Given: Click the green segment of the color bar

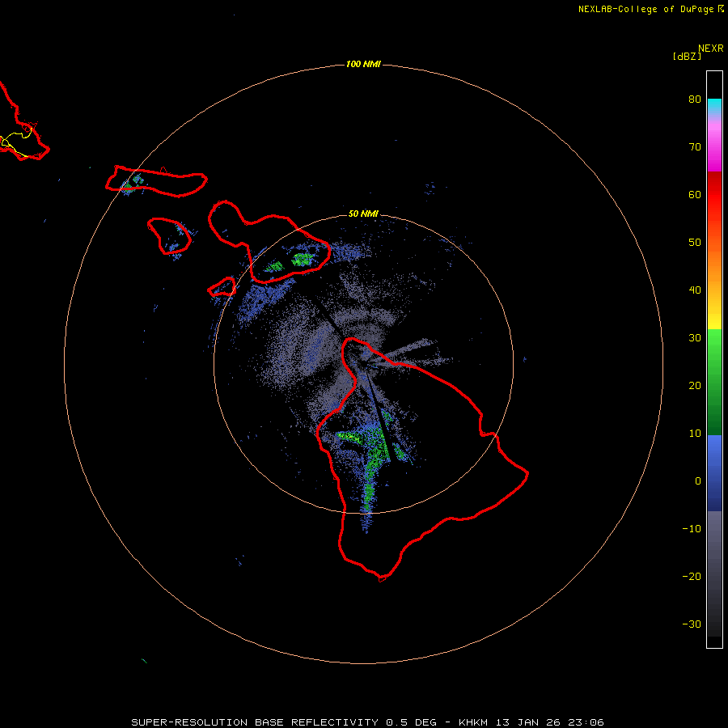Looking at the screenshot, I should click(714, 382).
